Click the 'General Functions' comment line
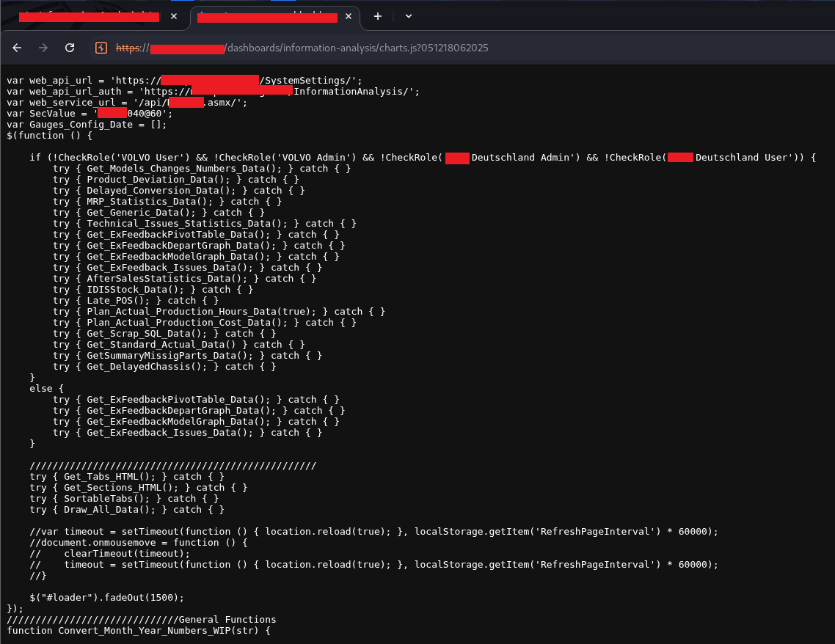 (142, 620)
